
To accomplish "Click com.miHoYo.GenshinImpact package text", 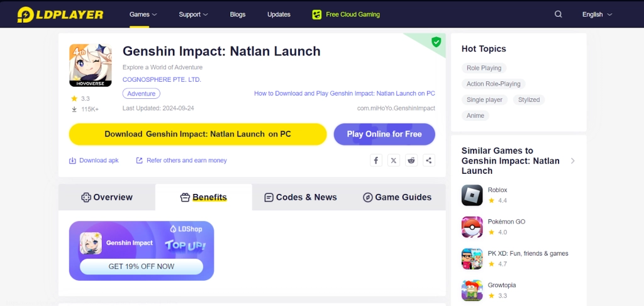I will pos(396,108).
